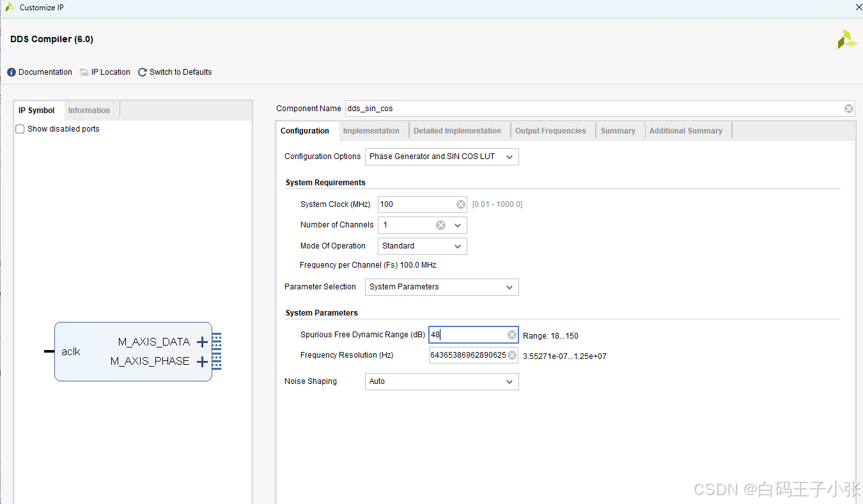Clear the Component Name field
This screenshot has height=504, width=863.
(x=848, y=109)
